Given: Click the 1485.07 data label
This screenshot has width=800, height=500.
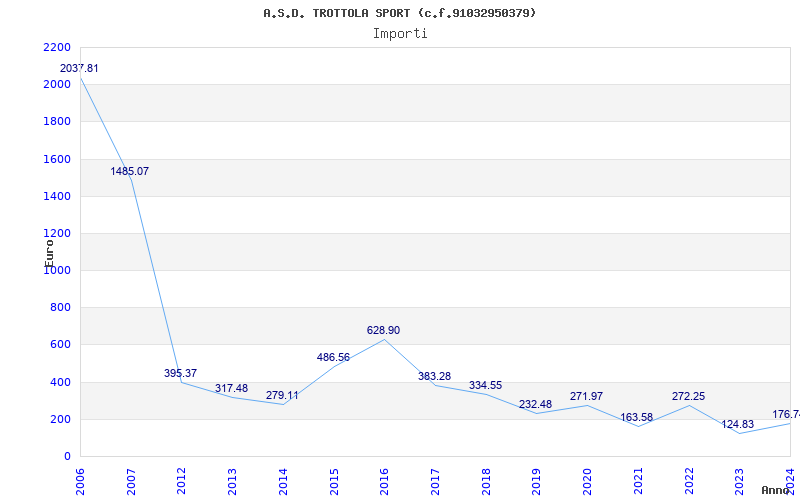Looking at the screenshot, I should (130, 171).
